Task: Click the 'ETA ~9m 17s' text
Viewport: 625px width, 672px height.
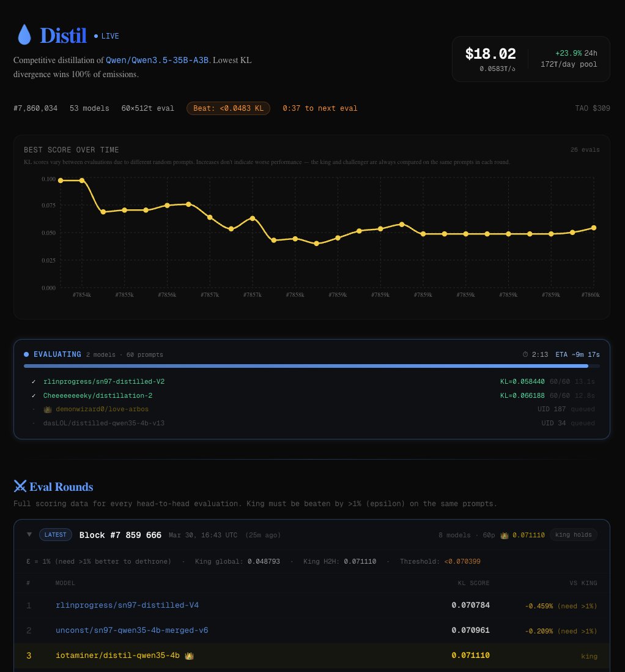Action: [x=577, y=354]
